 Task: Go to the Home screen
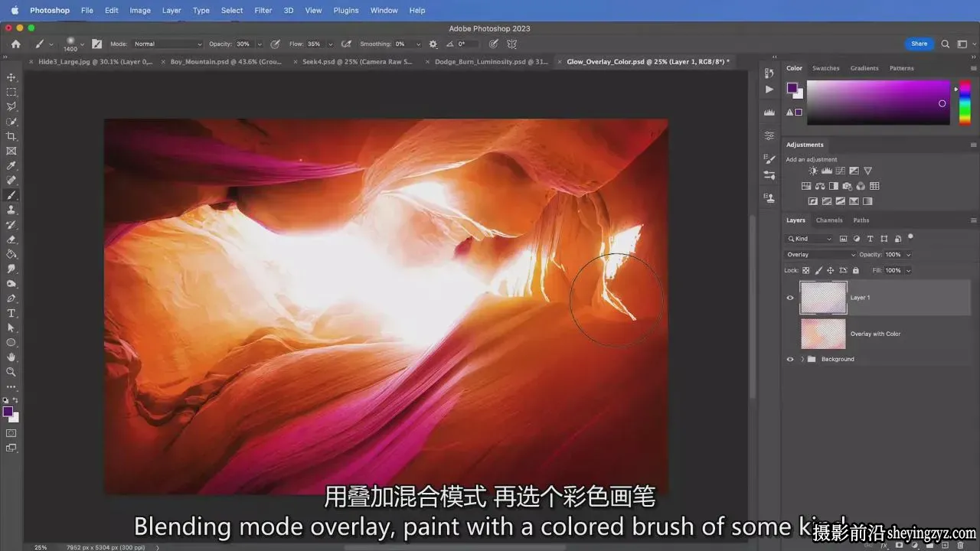[x=15, y=44]
